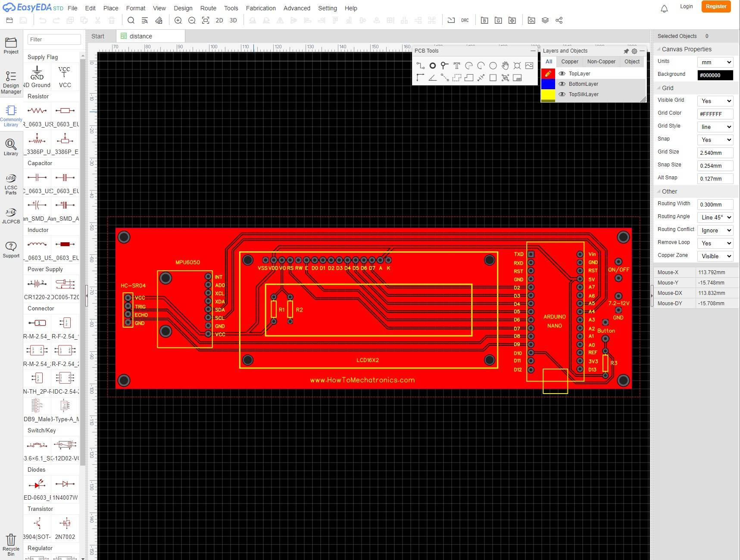
Task: Open the BOM export icon
Action: pyautogui.click(x=484, y=20)
